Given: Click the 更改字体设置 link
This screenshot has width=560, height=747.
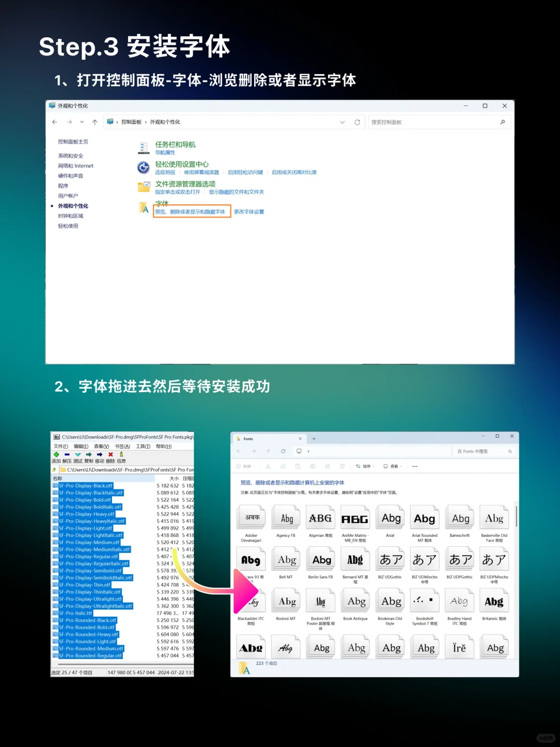Looking at the screenshot, I should click(x=248, y=212).
